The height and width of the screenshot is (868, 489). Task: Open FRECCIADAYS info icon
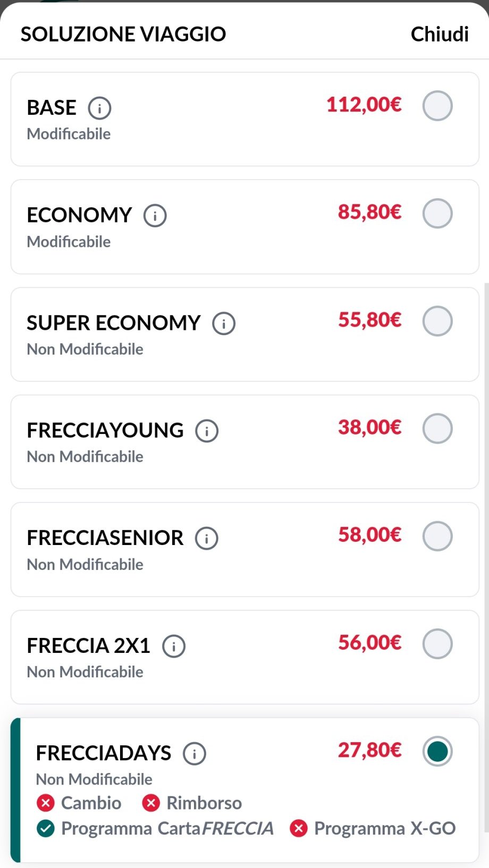click(x=195, y=753)
